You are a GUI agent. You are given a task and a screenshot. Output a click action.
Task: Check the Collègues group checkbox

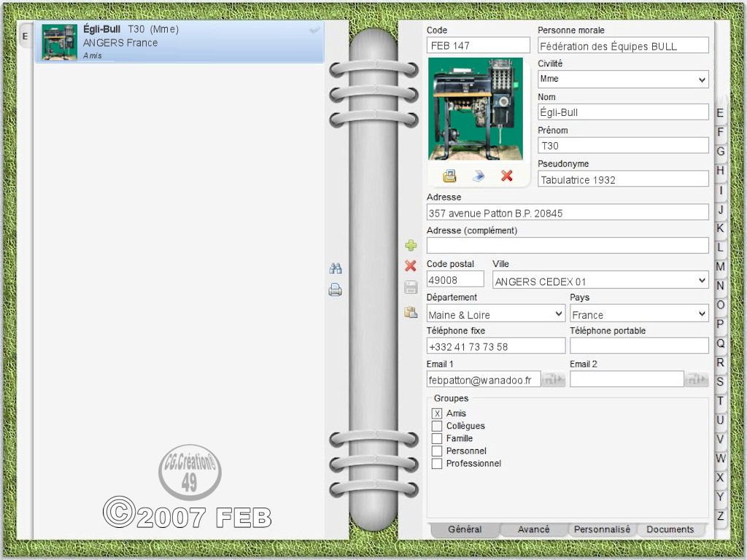click(437, 426)
